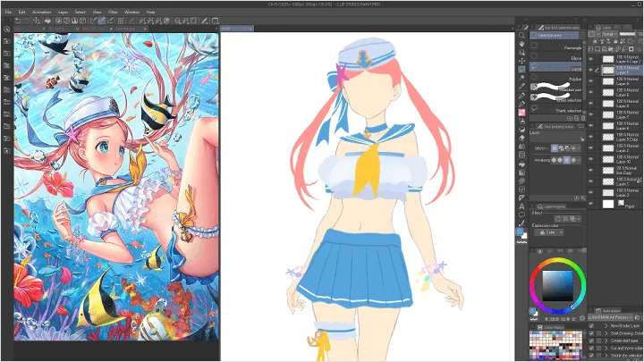Select the Zoom magnifier tool
Image resolution: width=644 pixels, height=362 pixels.
click(x=521, y=35)
